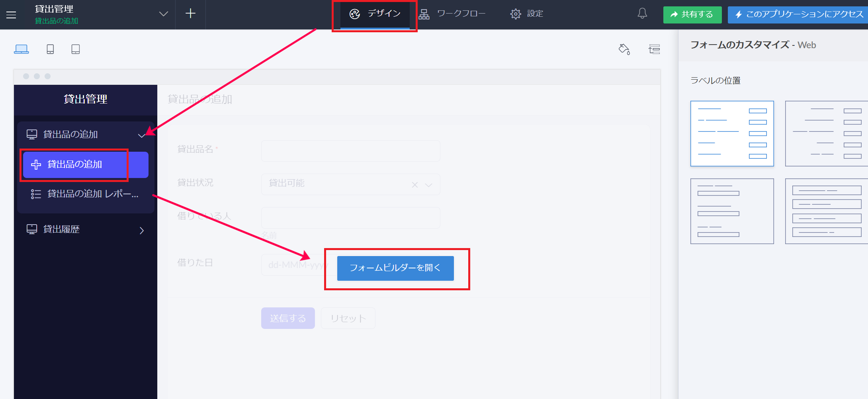Image resolution: width=868 pixels, height=399 pixels.
Task: Select top label position layout
Action: point(732,211)
